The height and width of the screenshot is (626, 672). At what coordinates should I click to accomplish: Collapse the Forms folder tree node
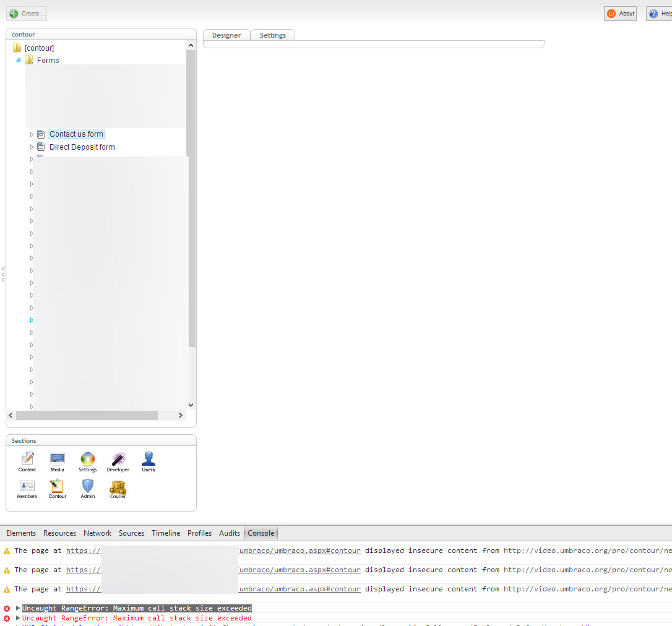click(19, 60)
